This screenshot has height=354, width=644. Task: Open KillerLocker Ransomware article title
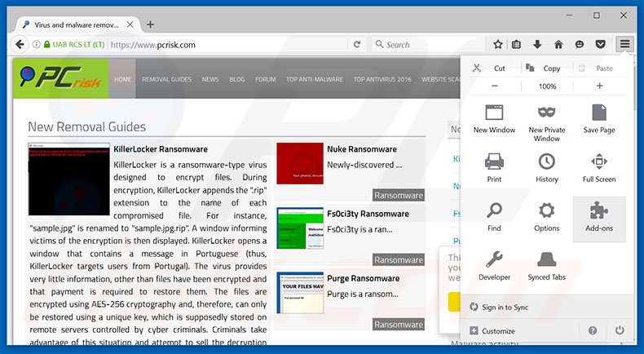[x=160, y=149]
